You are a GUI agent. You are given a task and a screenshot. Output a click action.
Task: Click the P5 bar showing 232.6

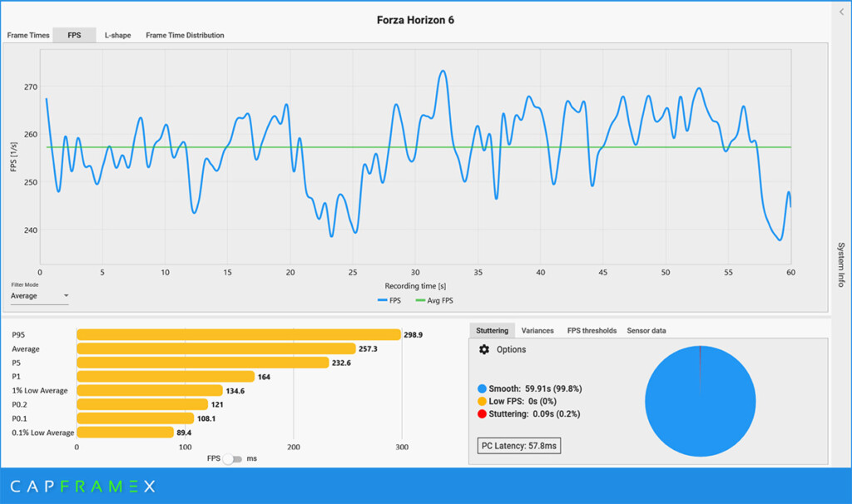click(203, 363)
